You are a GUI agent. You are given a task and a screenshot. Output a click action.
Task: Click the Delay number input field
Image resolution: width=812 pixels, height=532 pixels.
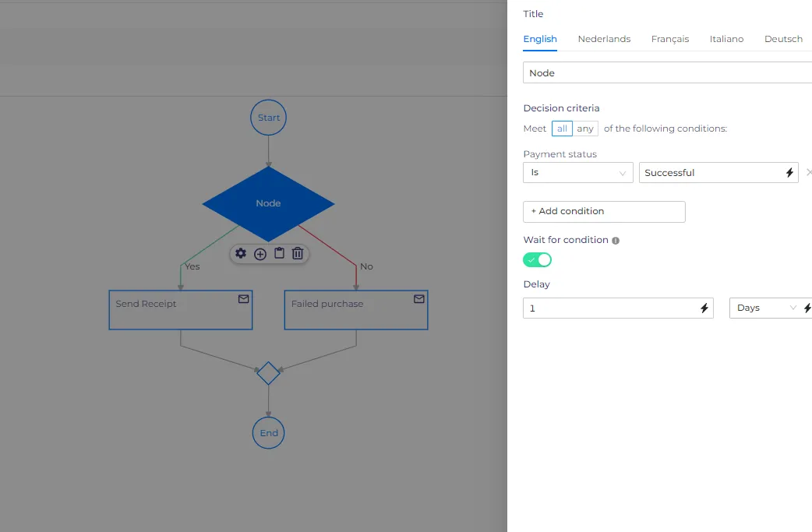pyautogui.click(x=618, y=308)
